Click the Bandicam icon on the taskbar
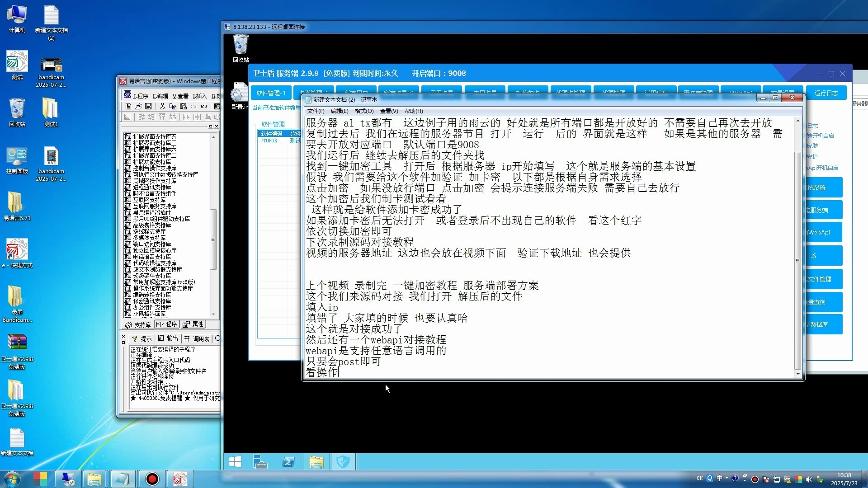The width and height of the screenshot is (868, 488). pos(152,479)
